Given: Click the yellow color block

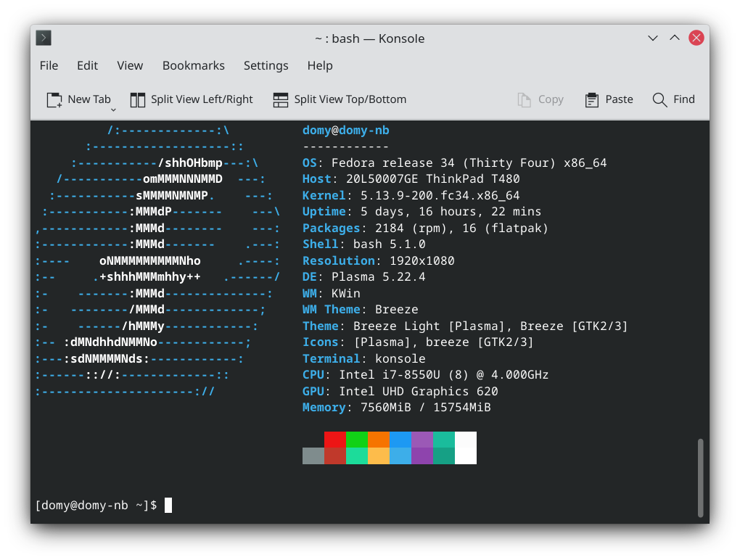Looking at the screenshot, I should coord(379,456).
